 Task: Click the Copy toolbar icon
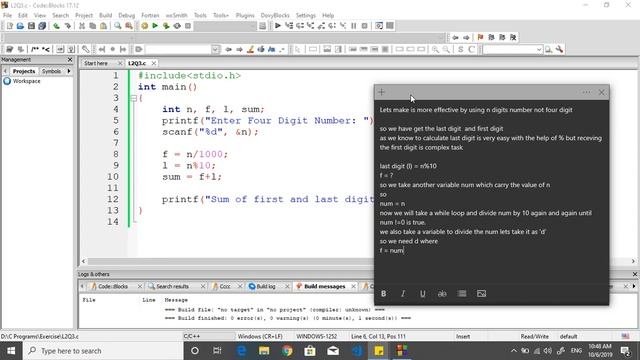point(93,26)
